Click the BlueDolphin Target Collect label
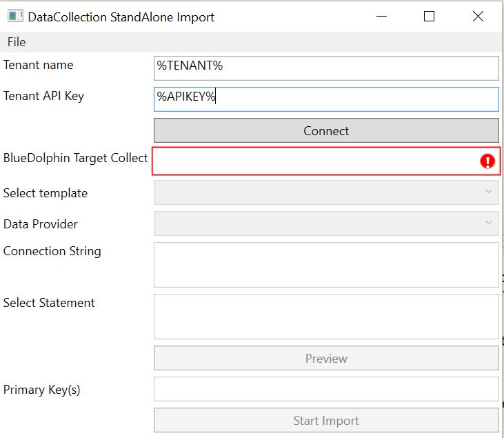Image resolution: width=504 pixels, height=438 pixels. point(76,158)
